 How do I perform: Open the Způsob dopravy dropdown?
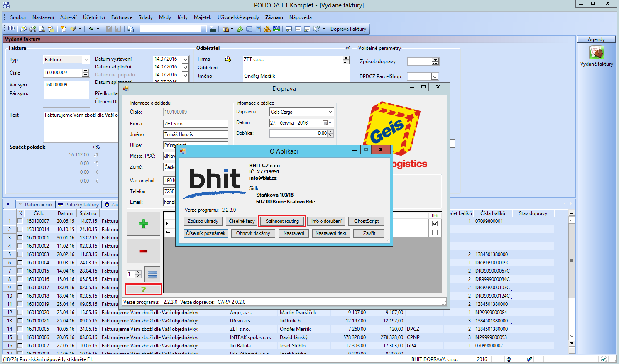pyautogui.click(x=435, y=61)
